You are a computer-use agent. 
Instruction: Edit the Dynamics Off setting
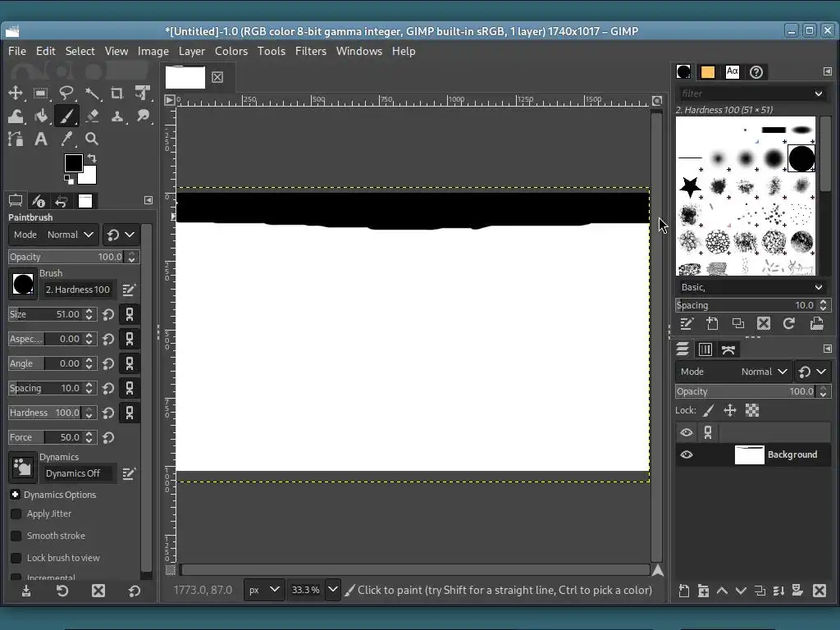click(129, 473)
